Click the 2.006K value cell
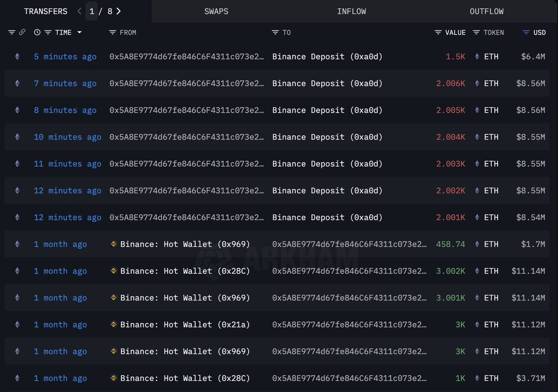558x392 pixels. (451, 84)
